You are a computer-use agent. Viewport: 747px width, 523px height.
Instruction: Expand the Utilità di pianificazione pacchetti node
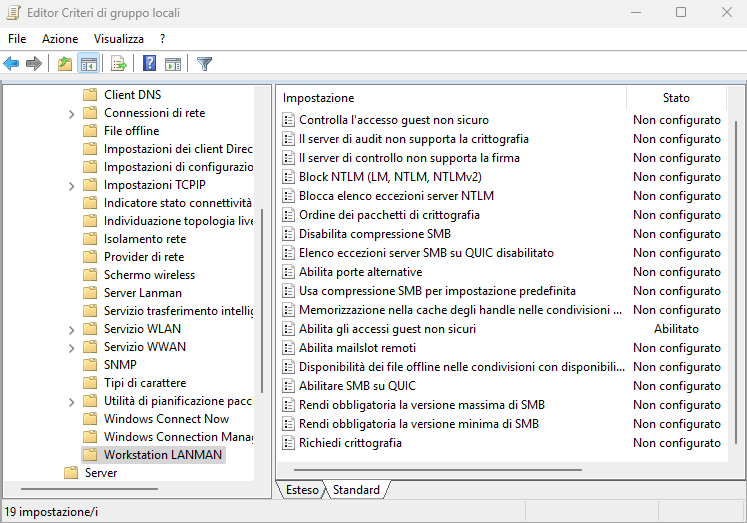pos(71,402)
